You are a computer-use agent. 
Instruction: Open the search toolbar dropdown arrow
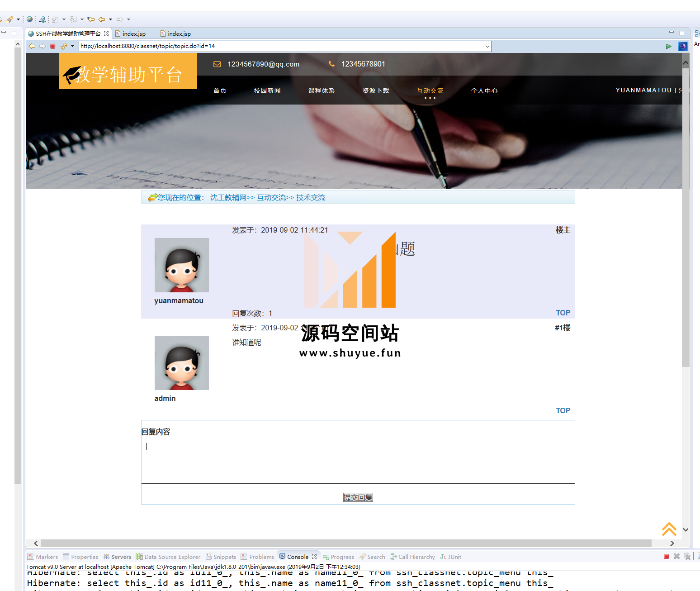click(x=18, y=19)
